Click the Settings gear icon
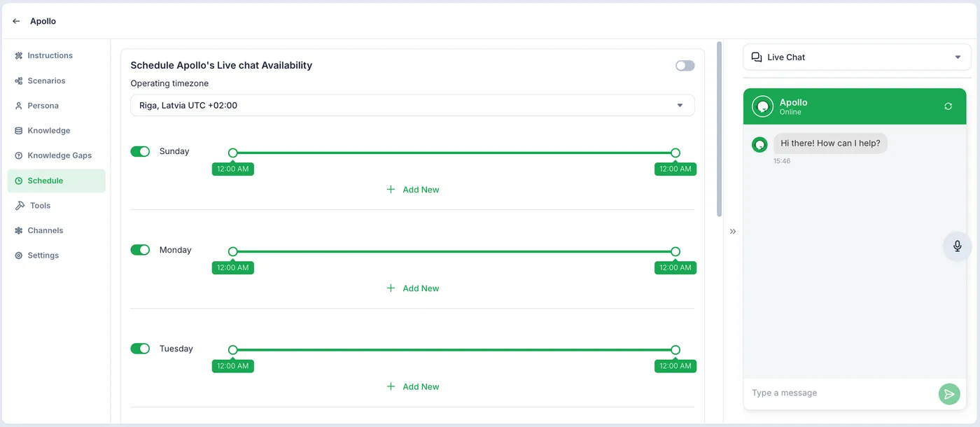 (x=19, y=255)
